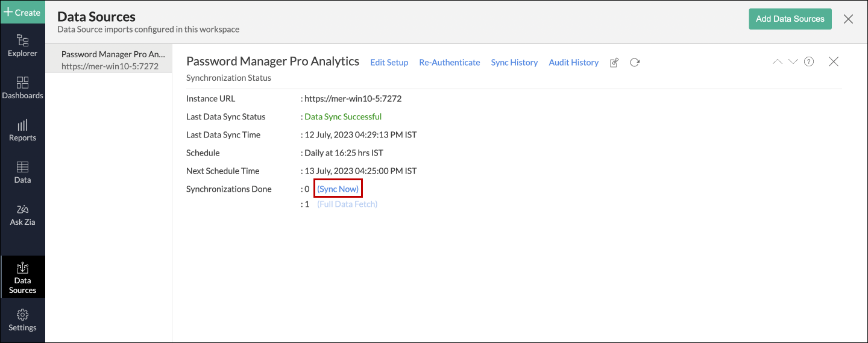Image resolution: width=868 pixels, height=343 pixels.
Task: Click the Sync Now link
Action: tap(338, 189)
